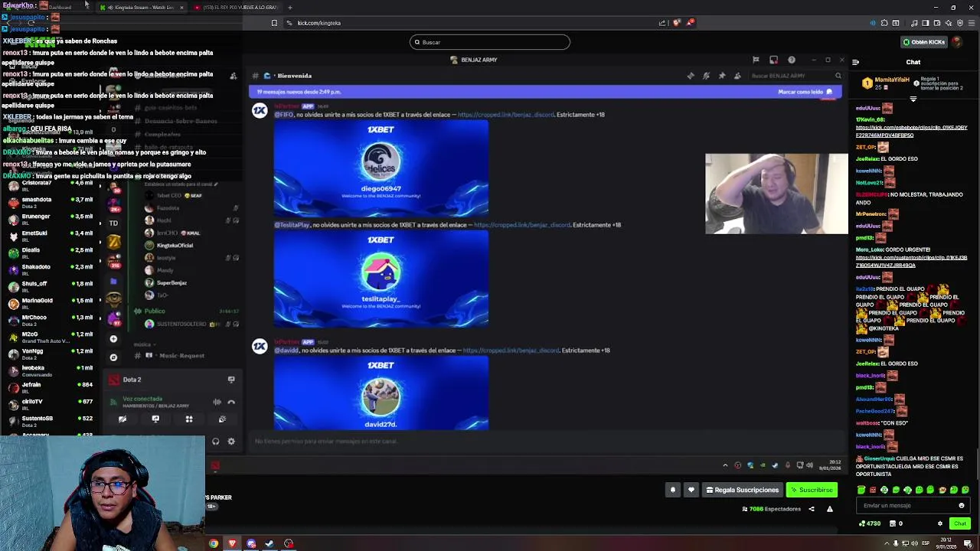Show hidden tray icons chevron on Windows taskbar
Image resolution: width=980 pixels, height=551 pixels.
click(887, 543)
